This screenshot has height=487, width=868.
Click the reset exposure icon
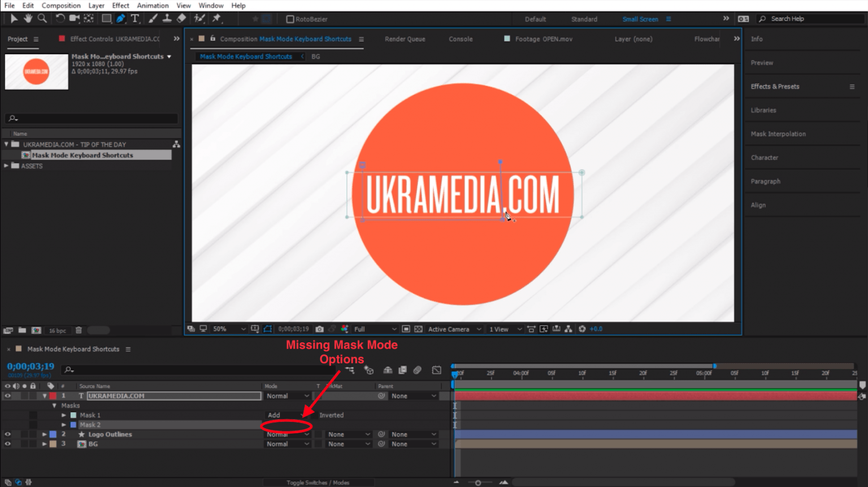[x=582, y=329]
